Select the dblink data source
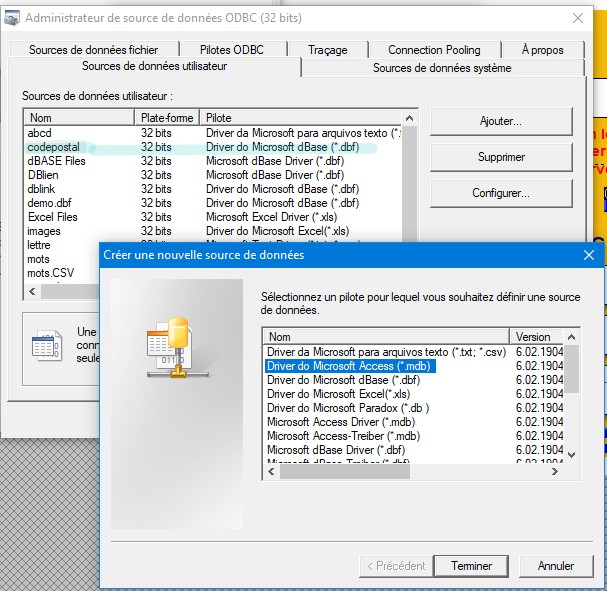This screenshot has height=591, width=607. coord(213,189)
